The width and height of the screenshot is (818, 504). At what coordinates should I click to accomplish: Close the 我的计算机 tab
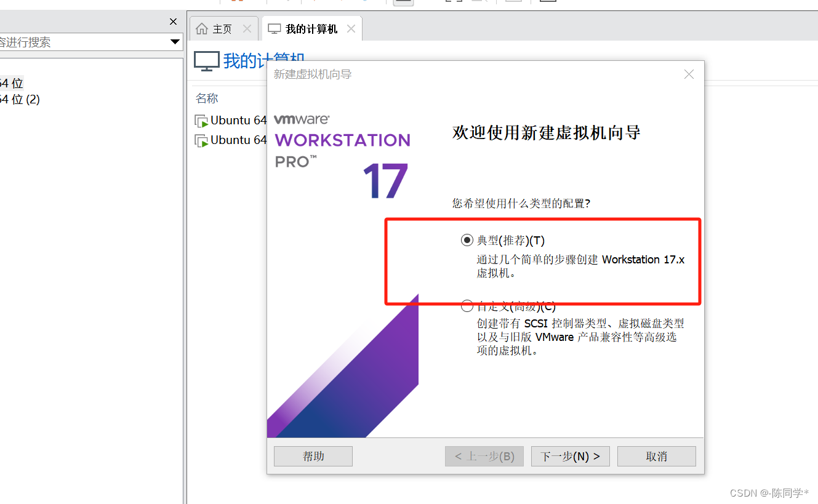[351, 29]
